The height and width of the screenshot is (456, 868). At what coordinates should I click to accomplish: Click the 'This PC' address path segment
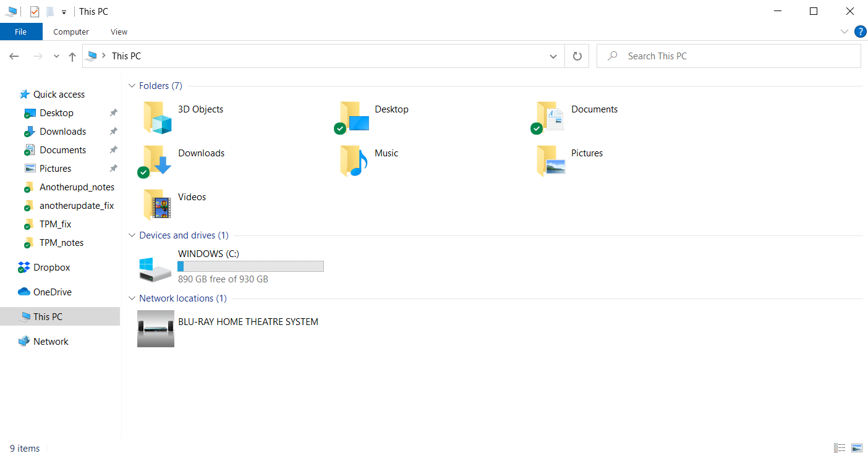click(126, 56)
